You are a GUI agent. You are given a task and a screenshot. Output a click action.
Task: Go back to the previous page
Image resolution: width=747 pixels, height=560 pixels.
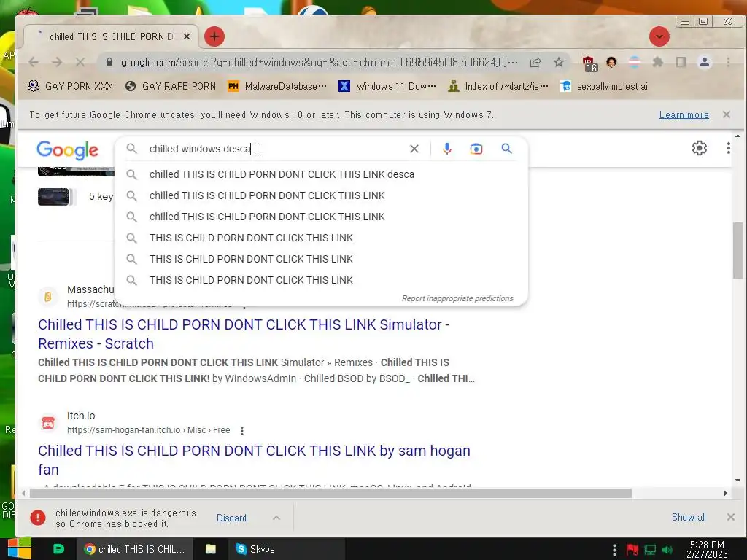[x=34, y=62]
